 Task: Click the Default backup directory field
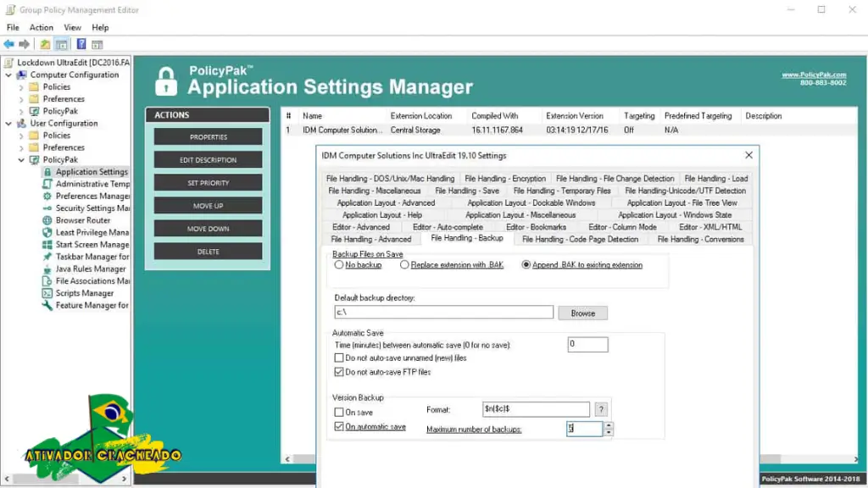tap(443, 312)
